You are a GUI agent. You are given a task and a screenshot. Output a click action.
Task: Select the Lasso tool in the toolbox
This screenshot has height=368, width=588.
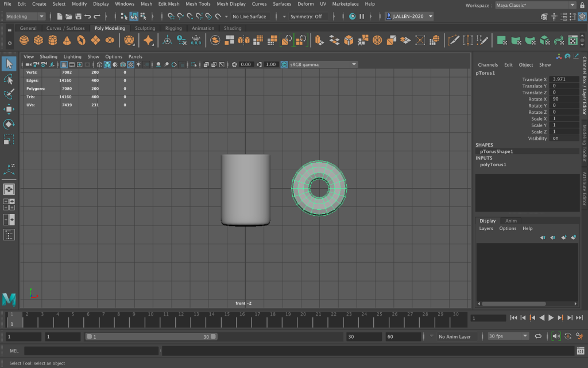(x=9, y=79)
